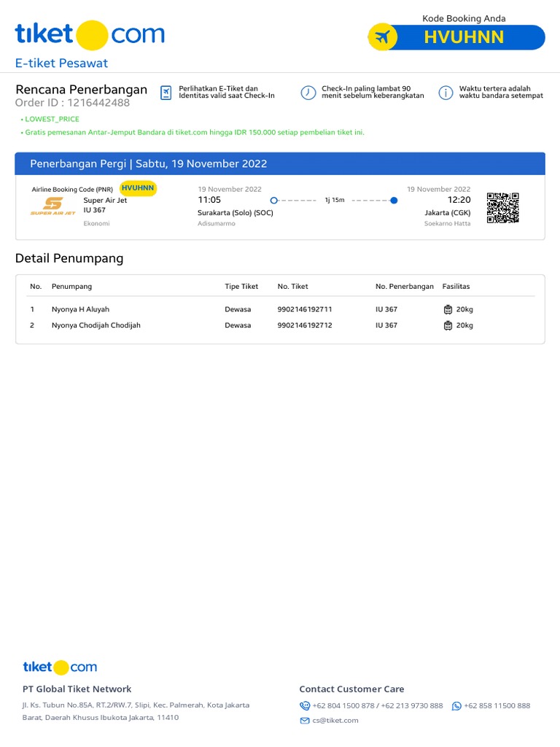Click the envelope email icon in the footer
This screenshot has width=560, height=747.
click(x=305, y=721)
